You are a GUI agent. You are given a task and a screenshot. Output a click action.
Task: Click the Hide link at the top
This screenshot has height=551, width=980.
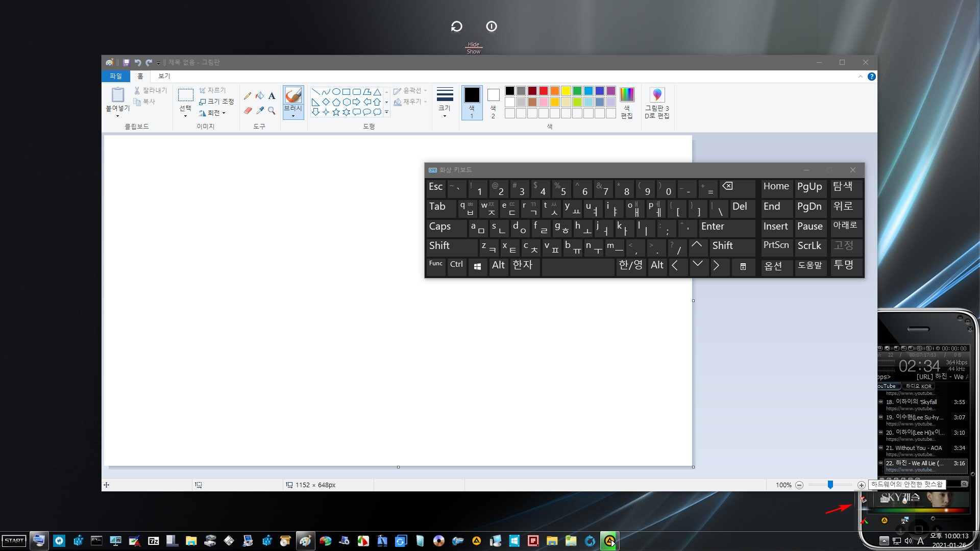[x=474, y=44]
